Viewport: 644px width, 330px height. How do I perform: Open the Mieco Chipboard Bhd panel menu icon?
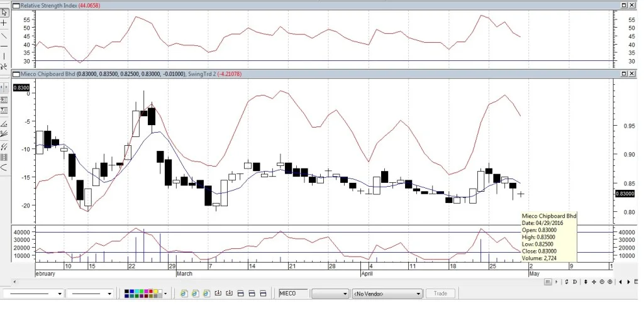(16, 74)
